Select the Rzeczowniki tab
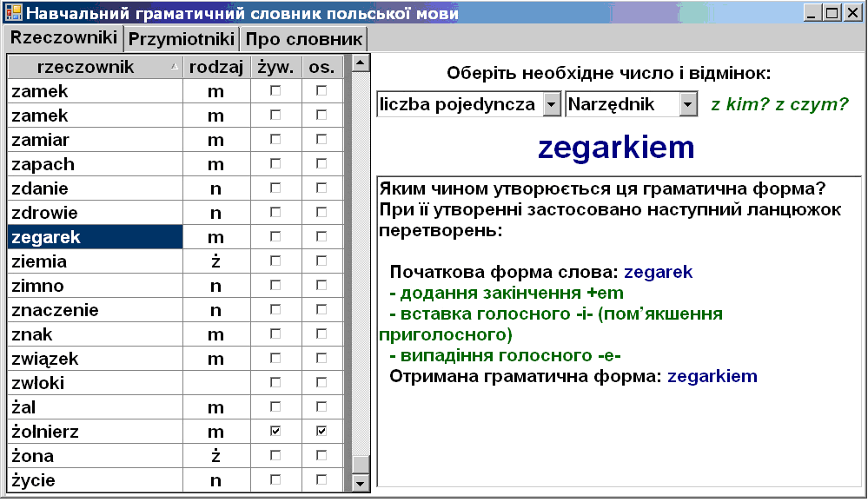 pos(64,38)
